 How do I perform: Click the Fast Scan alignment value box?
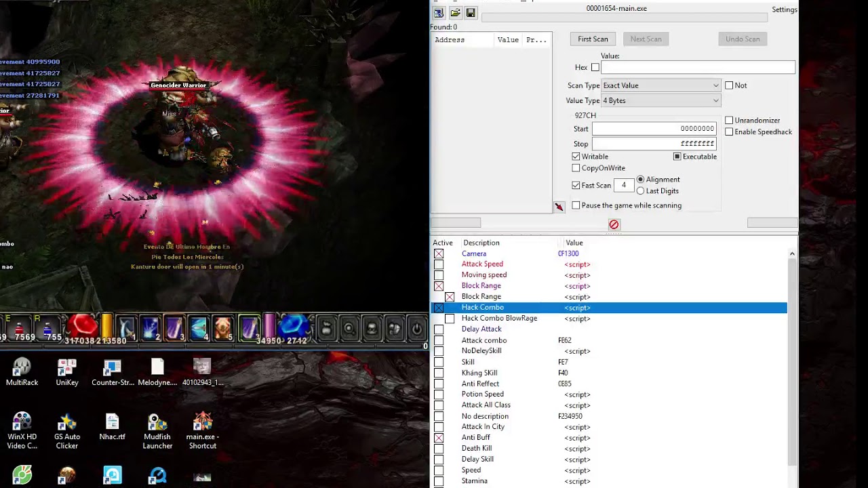point(624,185)
